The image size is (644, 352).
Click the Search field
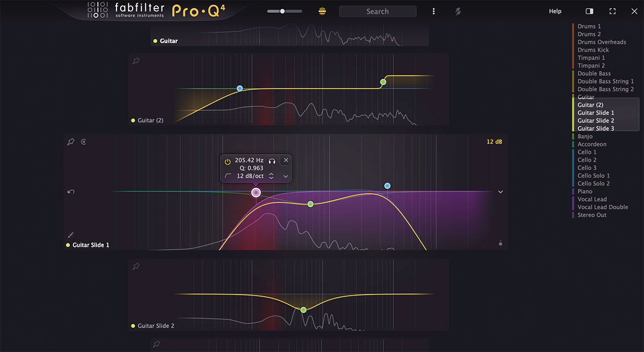pyautogui.click(x=378, y=11)
